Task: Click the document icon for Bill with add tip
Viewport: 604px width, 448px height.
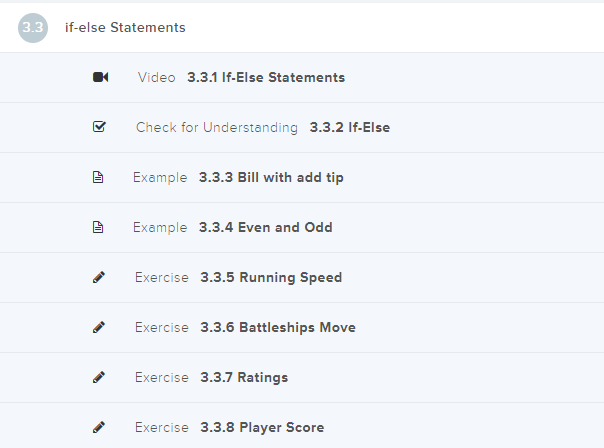Action: click(98, 178)
